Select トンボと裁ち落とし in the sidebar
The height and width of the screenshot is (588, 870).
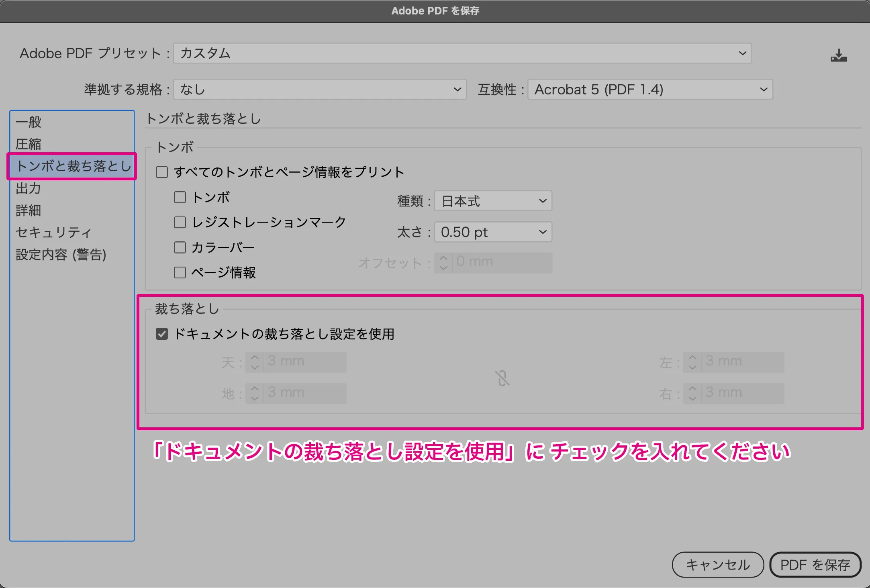pos(72,166)
